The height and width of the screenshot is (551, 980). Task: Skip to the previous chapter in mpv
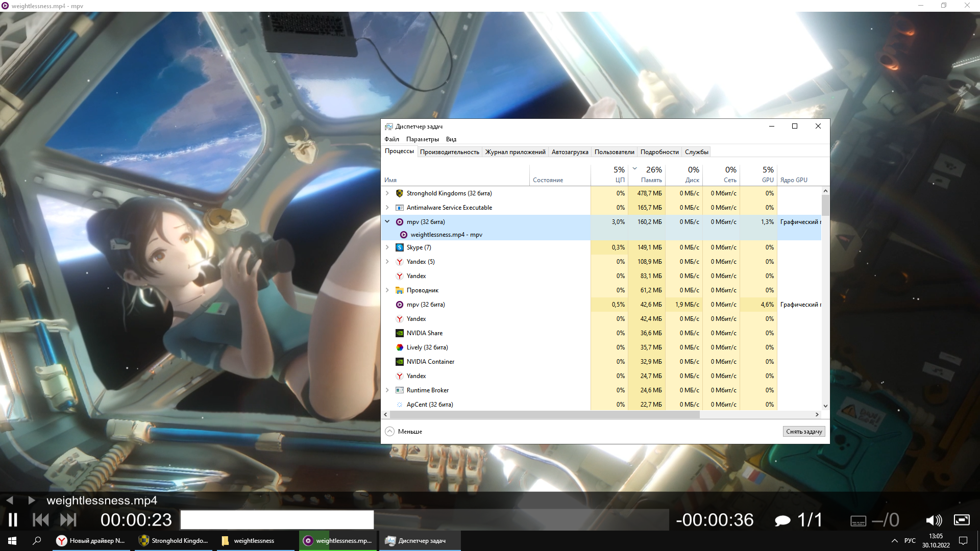[41, 520]
